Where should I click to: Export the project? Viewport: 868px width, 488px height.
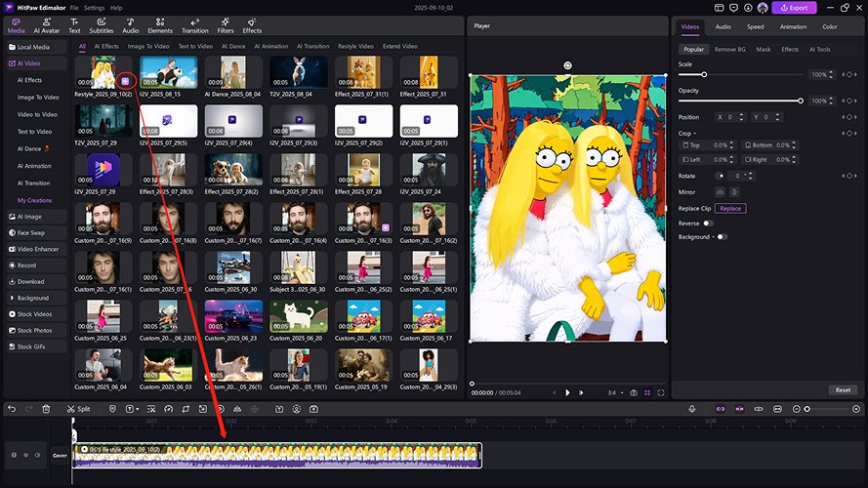tap(794, 8)
